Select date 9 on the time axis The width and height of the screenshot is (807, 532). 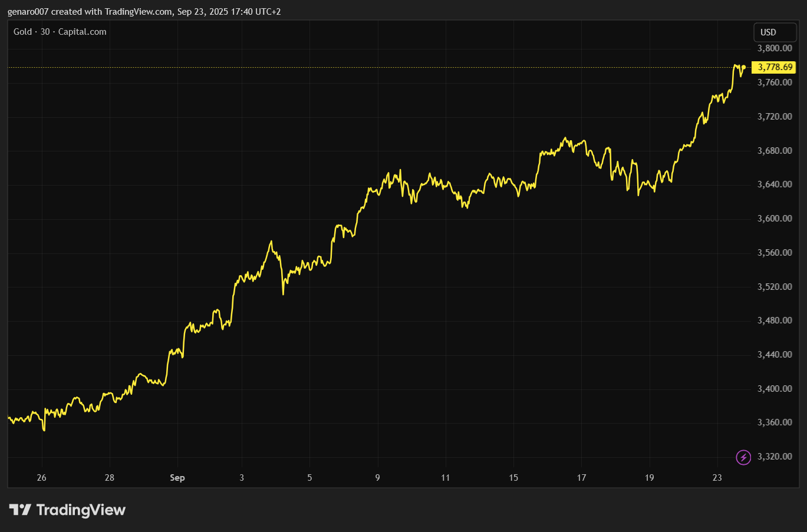(377, 478)
